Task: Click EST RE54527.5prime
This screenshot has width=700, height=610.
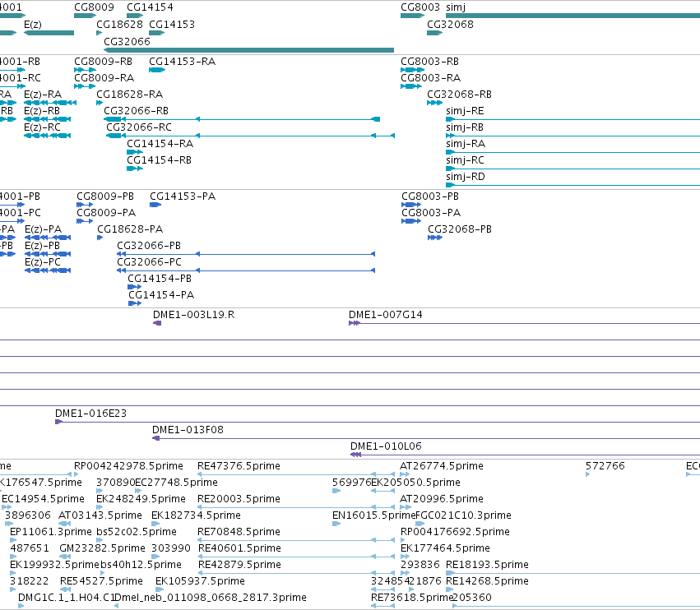Action: 101,582
